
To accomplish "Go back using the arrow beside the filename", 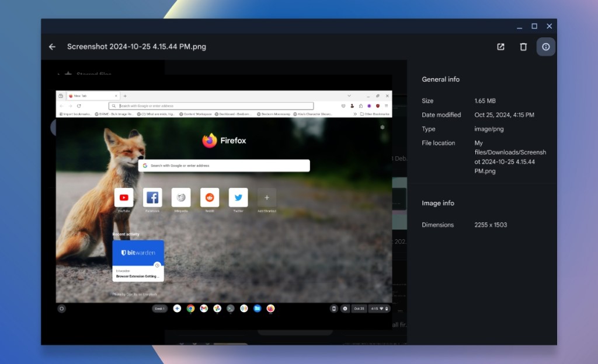I will pos(52,47).
